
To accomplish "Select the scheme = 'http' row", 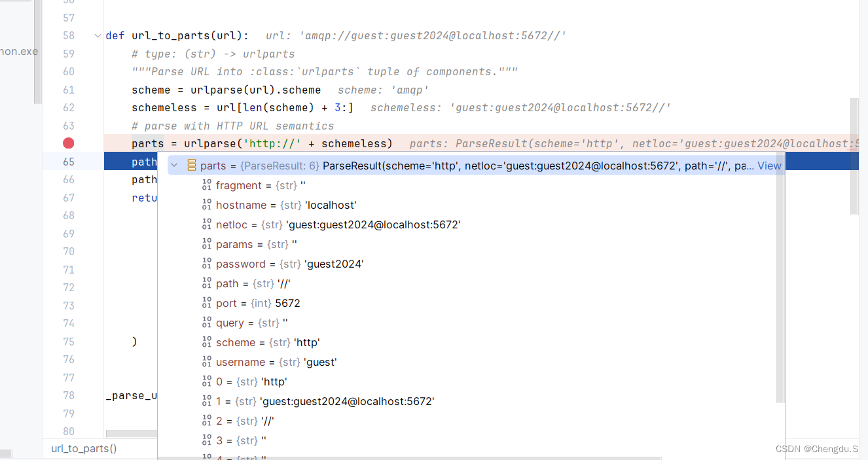I will [473, 342].
